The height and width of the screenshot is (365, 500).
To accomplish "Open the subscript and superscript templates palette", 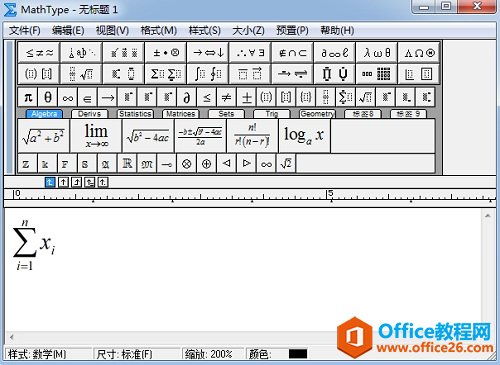I will [124, 74].
